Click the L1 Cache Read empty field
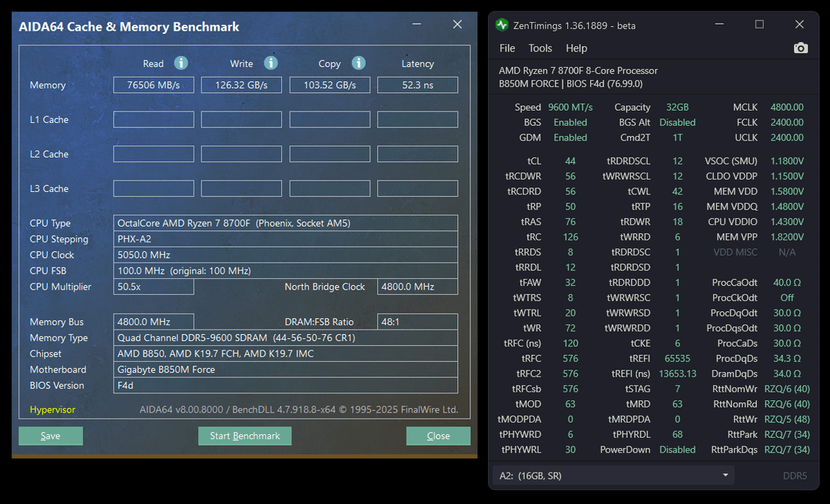 [x=154, y=120]
